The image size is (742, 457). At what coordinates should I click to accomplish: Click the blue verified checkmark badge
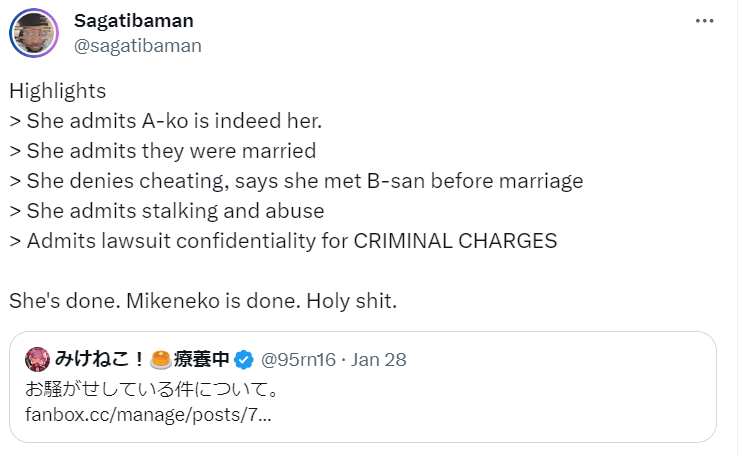point(244,360)
